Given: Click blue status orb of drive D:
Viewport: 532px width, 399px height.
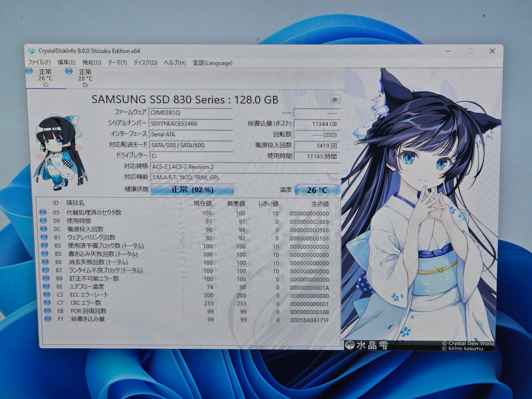Looking at the screenshot, I should 69,71.
